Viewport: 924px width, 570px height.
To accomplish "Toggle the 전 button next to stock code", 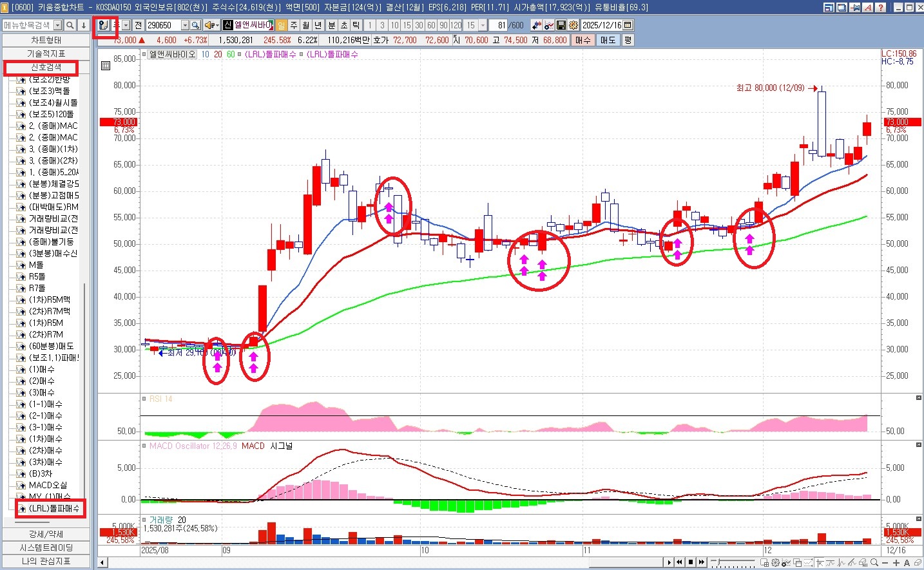I will pos(139,25).
